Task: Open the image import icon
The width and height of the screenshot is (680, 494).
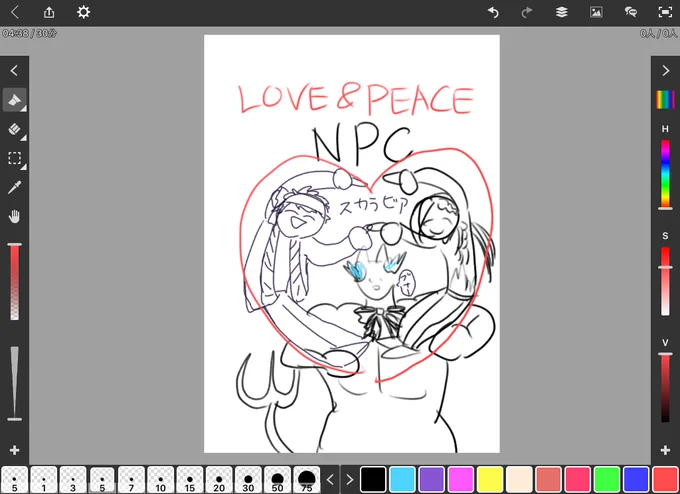Action: pos(596,12)
